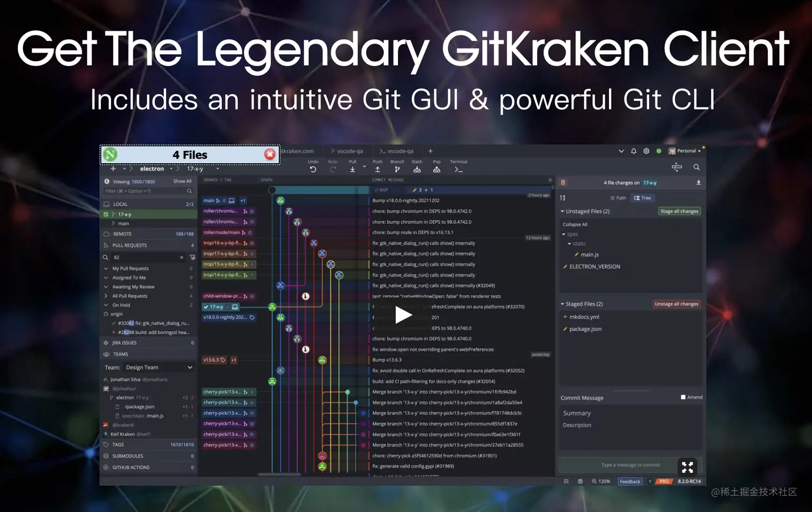
Task: Expand All Pull Requests group
Action: point(106,296)
